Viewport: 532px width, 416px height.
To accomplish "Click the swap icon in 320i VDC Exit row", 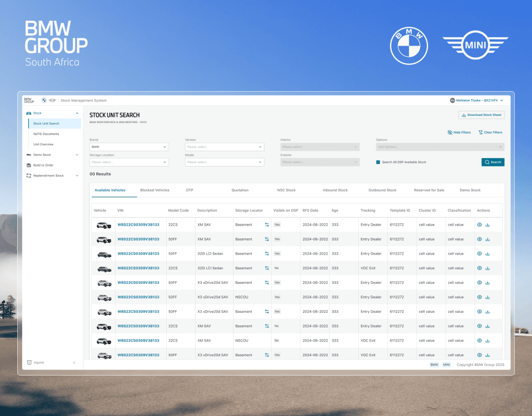I will 267,268.
